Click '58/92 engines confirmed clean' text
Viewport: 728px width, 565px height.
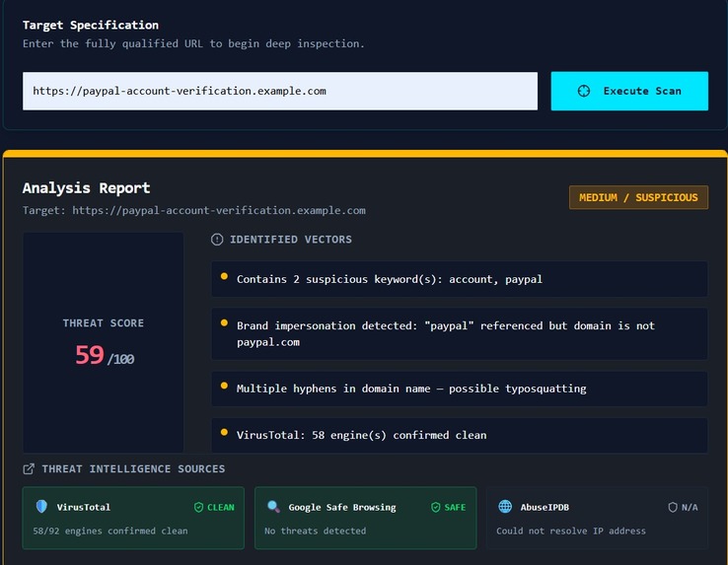point(110,531)
